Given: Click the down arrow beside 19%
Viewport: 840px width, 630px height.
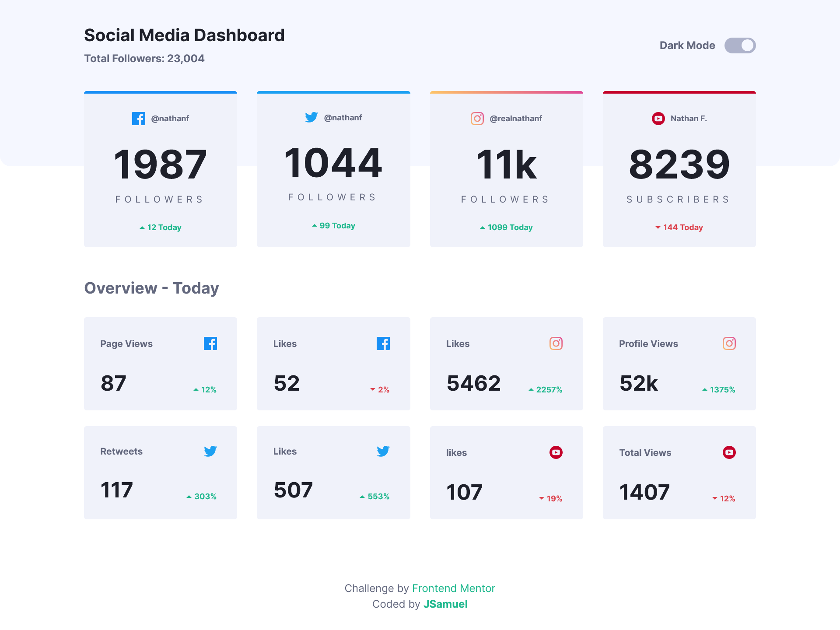Looking at the screenshot, I should [542, 498].
